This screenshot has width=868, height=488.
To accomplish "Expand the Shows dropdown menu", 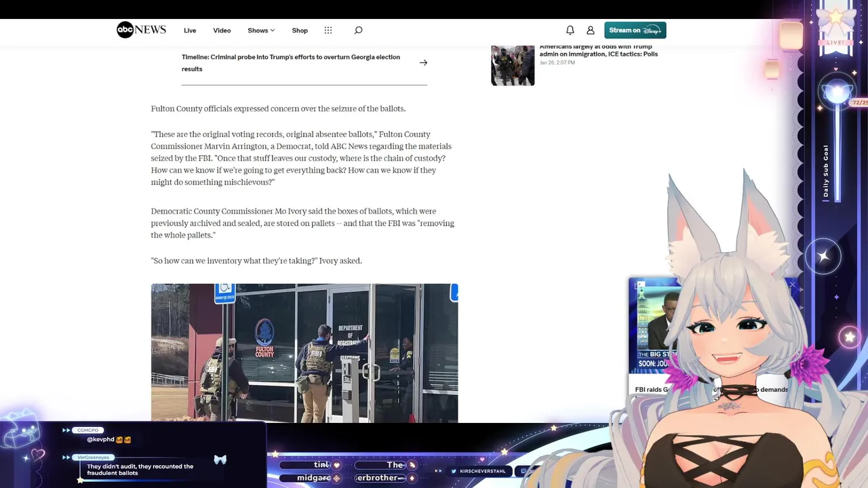I will click(261, 30).
